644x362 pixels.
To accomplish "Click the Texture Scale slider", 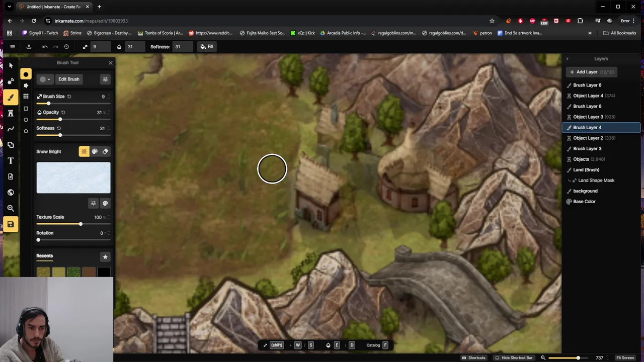I will tap(73, 224).
